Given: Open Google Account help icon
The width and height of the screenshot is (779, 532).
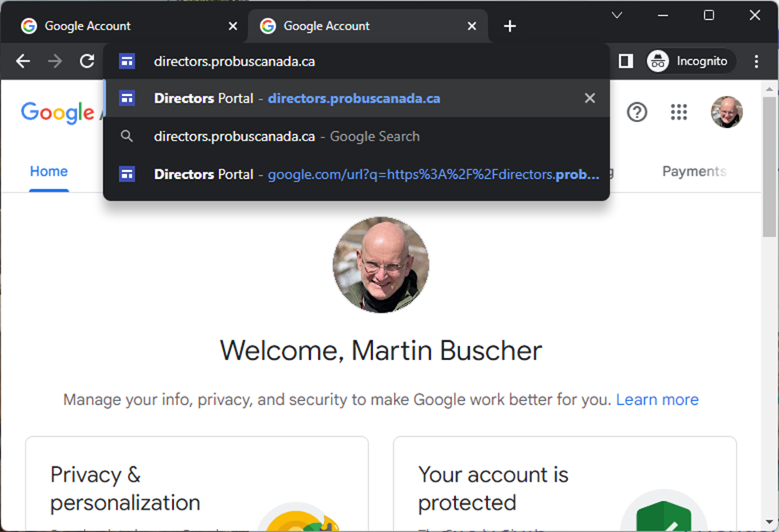Looking at the screenshot, I should (x=637, y=112).
